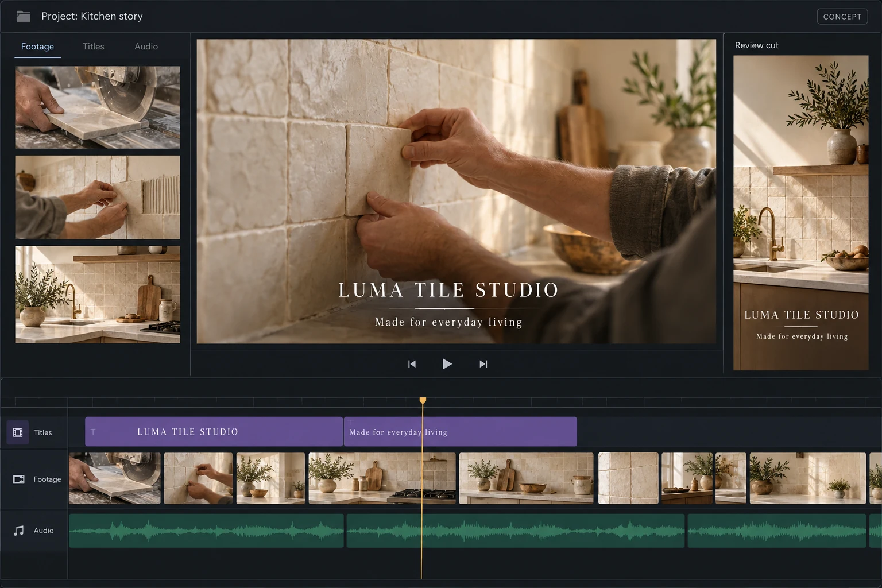Click the Review cut label

757,45
